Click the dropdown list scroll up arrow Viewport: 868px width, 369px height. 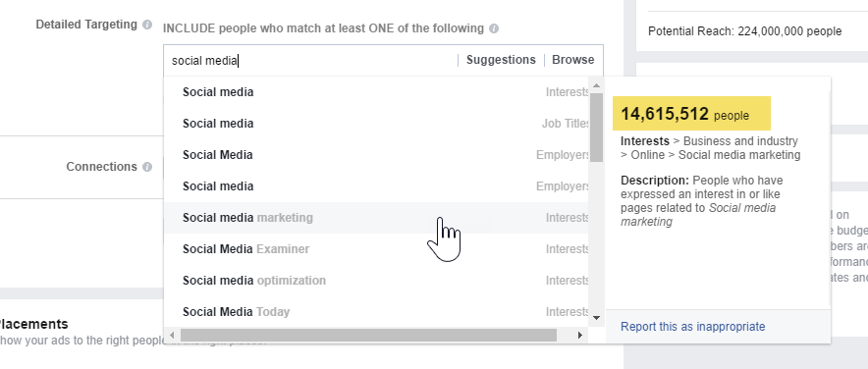pyautogui.click(x=596, y=85)
